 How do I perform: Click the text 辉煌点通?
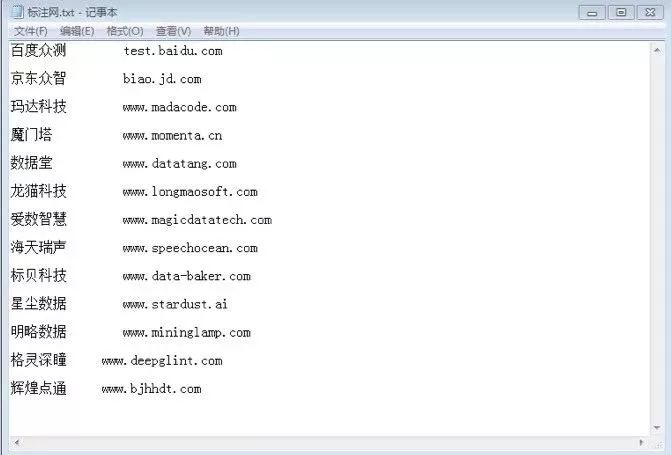(39, 388)
